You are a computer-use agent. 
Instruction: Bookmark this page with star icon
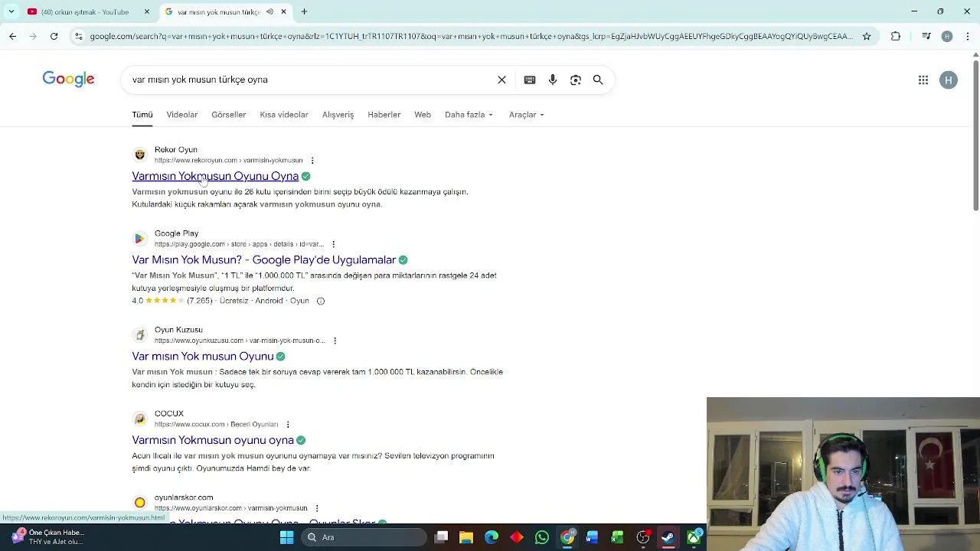click(x=867, y=36)
